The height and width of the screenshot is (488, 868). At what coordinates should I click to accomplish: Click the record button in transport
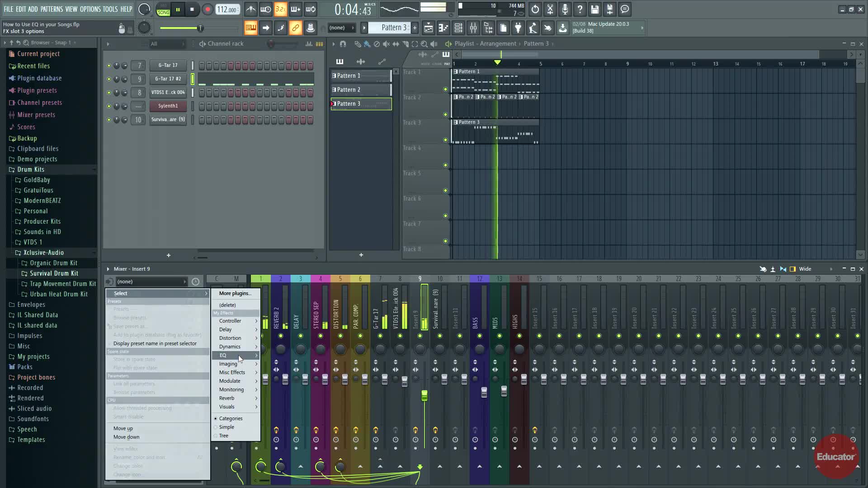pos(208,9)
